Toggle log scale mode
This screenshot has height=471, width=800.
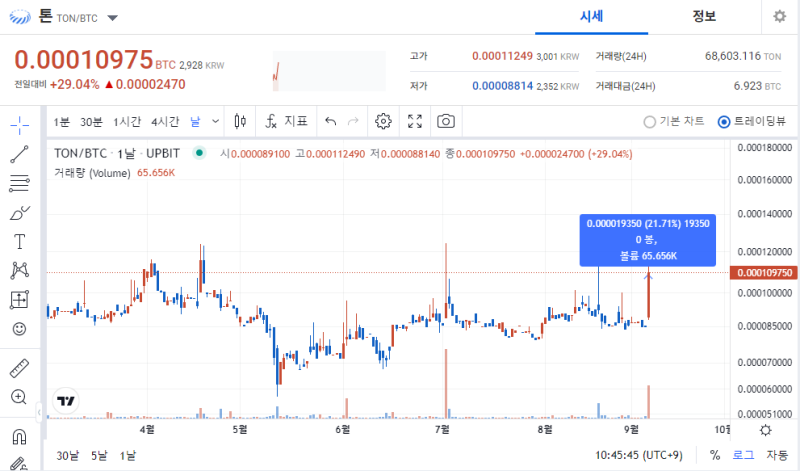click(743, 455)
